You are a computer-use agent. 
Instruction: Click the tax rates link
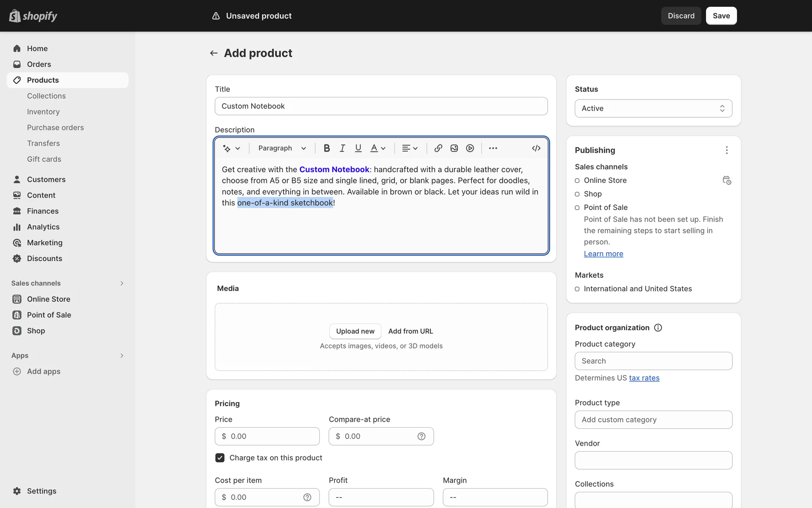[x=644, y=378]
